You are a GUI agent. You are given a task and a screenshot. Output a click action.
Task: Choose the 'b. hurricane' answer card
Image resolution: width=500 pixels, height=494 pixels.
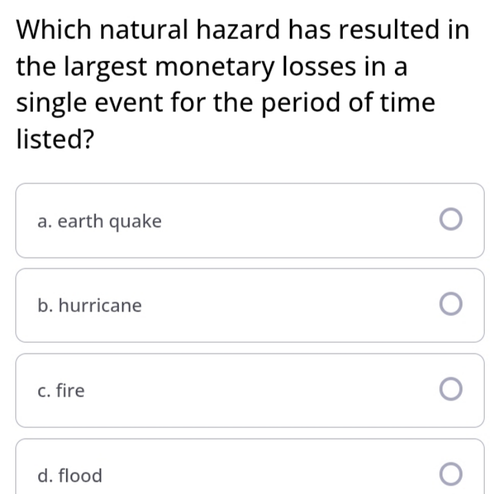click(250, 305)
